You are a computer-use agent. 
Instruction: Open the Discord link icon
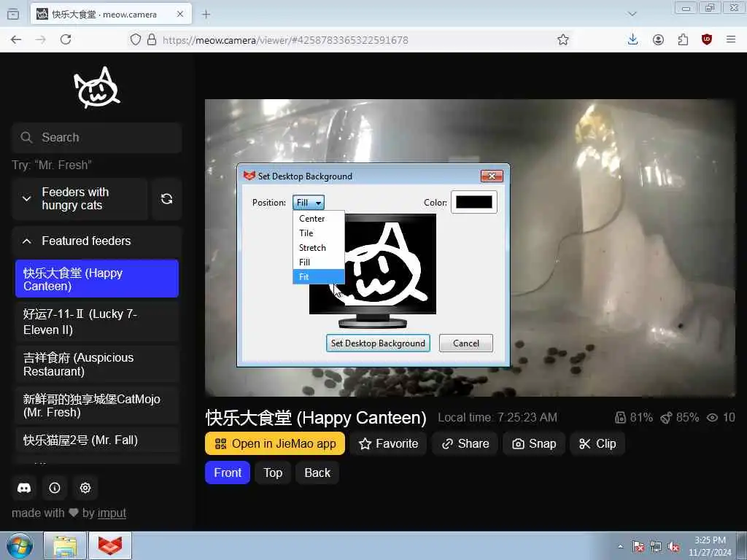point(24,488)
